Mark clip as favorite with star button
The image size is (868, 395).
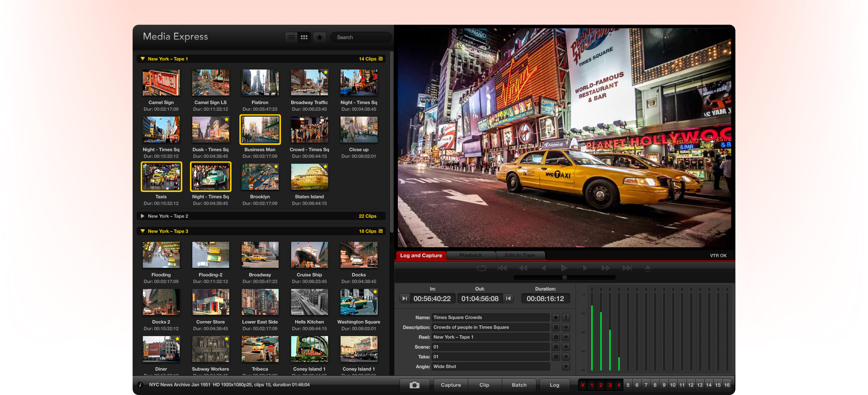[556, 317]
